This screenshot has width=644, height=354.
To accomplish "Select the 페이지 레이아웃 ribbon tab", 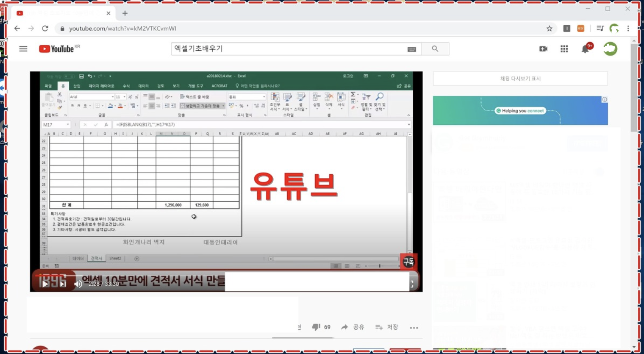I will (101, 86).
